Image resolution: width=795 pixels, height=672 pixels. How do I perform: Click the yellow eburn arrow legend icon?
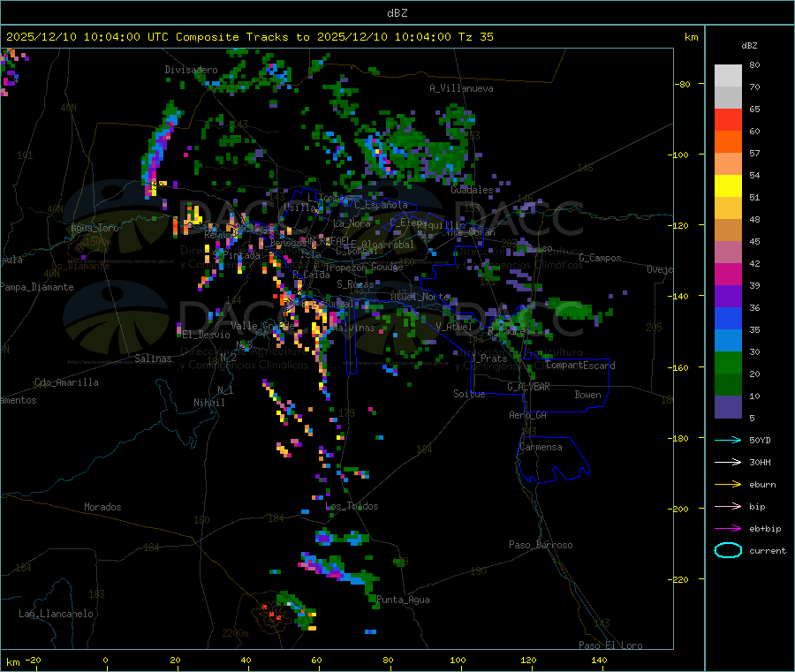point(728,485)
